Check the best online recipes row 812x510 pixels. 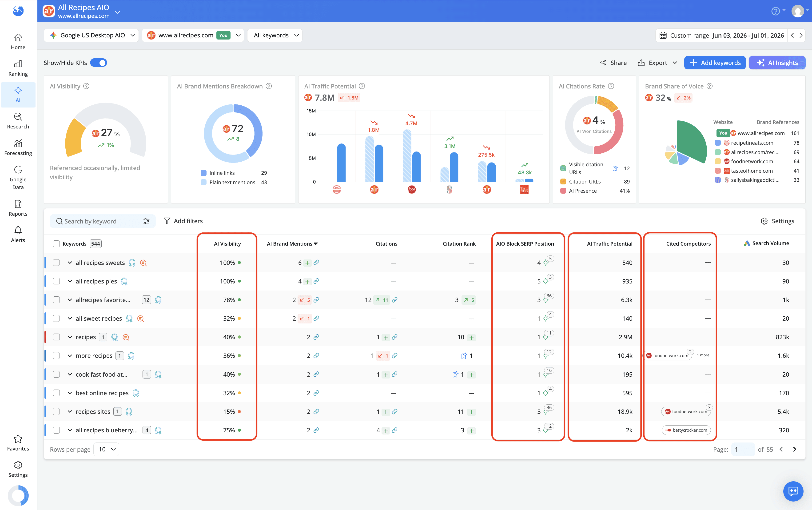(x=56, y=393)
